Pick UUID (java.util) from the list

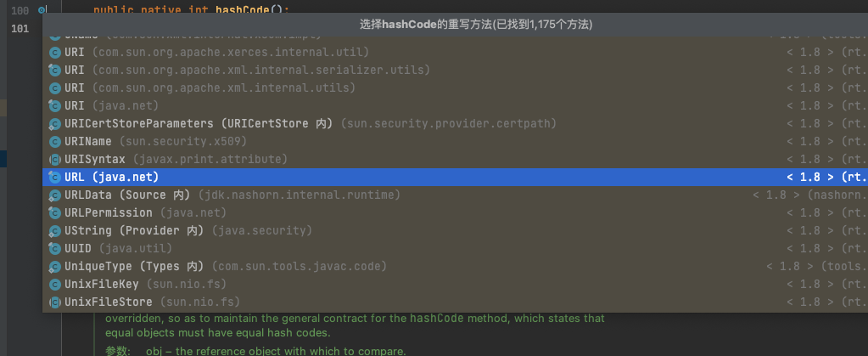click(x=455, y=248)
